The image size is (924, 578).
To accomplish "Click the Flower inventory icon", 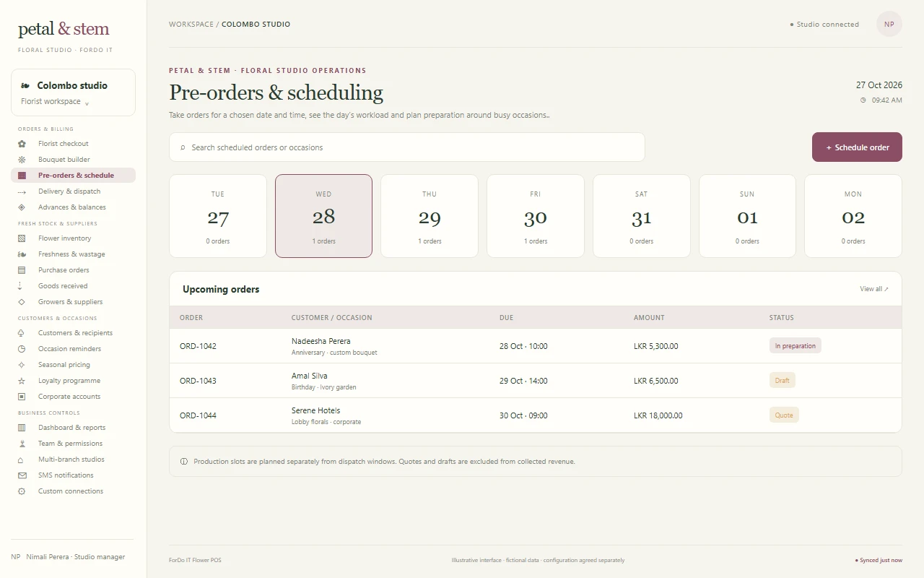I will pos(22,238).
